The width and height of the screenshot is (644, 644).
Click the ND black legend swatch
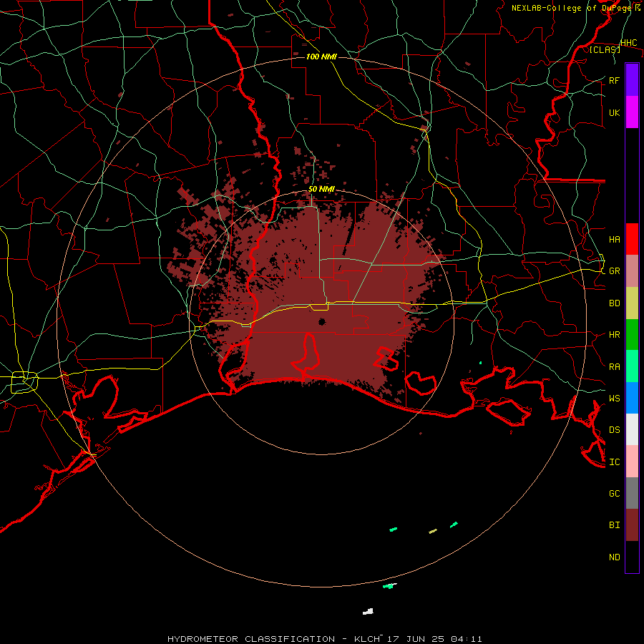point(632,557)
